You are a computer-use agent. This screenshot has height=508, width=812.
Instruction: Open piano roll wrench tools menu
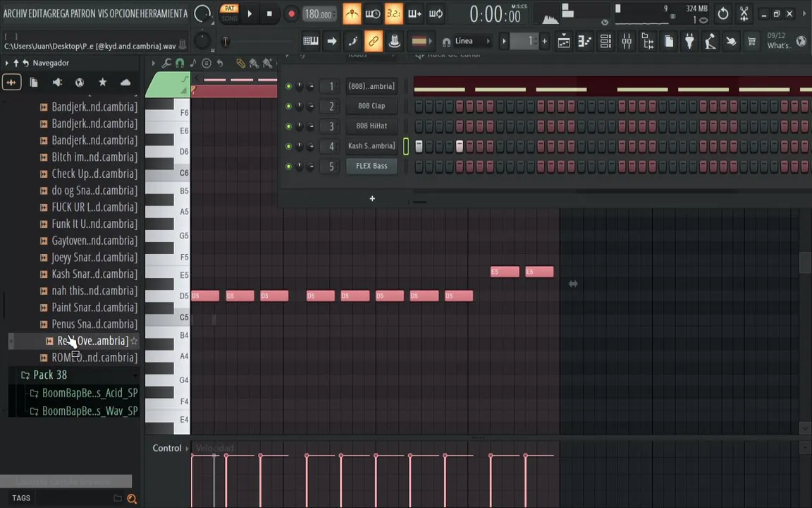pyautogui.click(x=166, y=64)
